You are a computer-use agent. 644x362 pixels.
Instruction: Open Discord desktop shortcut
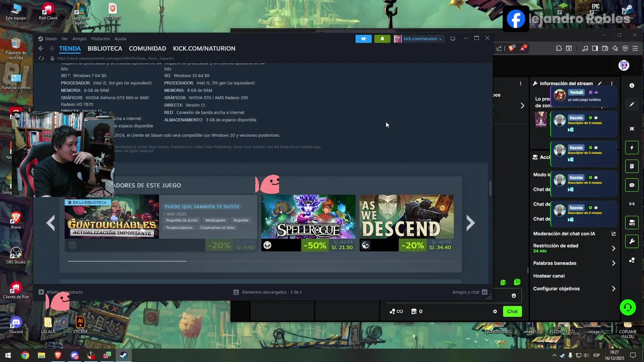pos(16,324)
